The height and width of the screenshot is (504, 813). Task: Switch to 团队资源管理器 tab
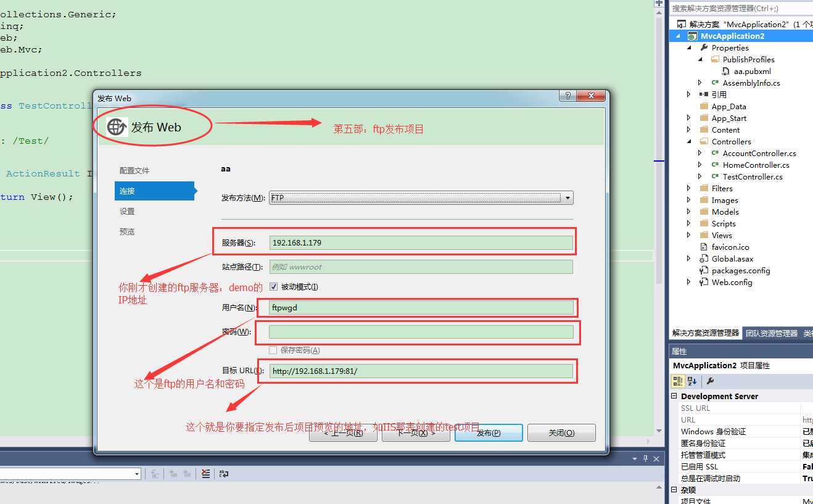click(x=772, y=333)
